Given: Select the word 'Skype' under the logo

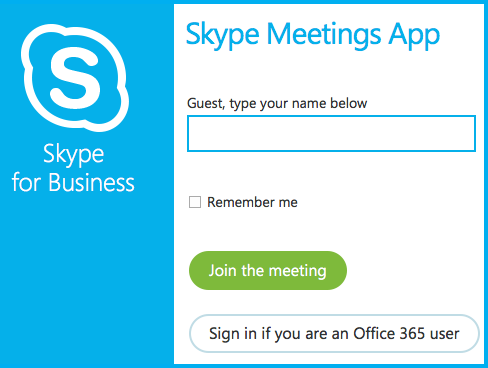Looking at the screenshot, I should click(x=73, y=154).
